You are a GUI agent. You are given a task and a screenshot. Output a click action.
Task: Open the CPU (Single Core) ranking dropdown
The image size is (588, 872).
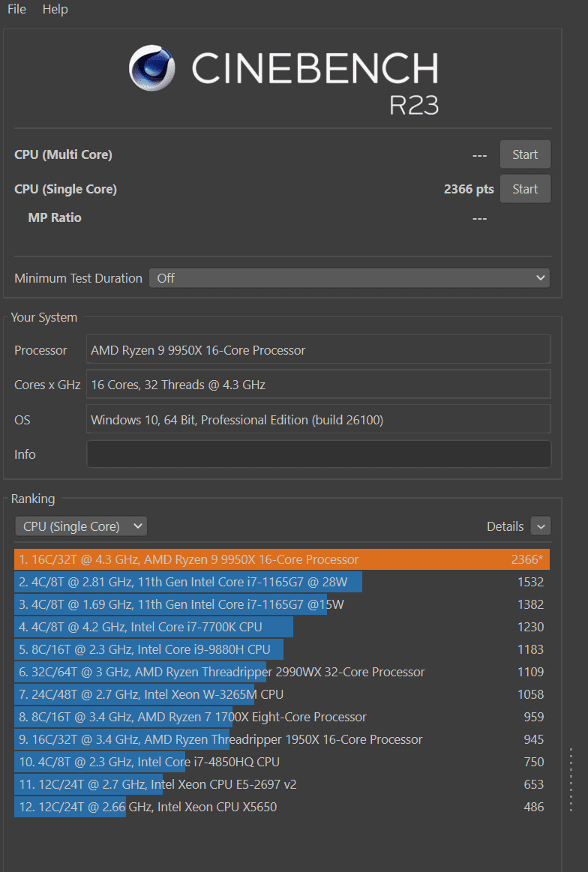(x=81, y=526)
